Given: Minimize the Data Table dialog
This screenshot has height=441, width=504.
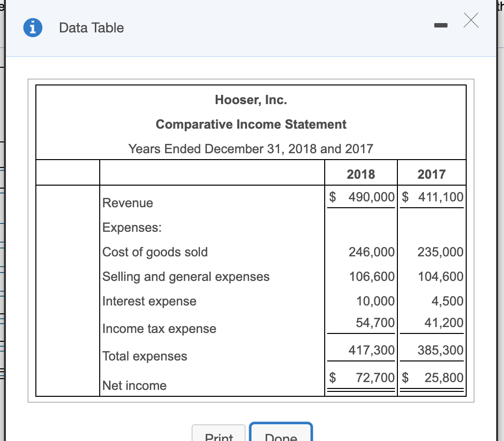Looking at the screenshot, I should click(x=441, y=25).
